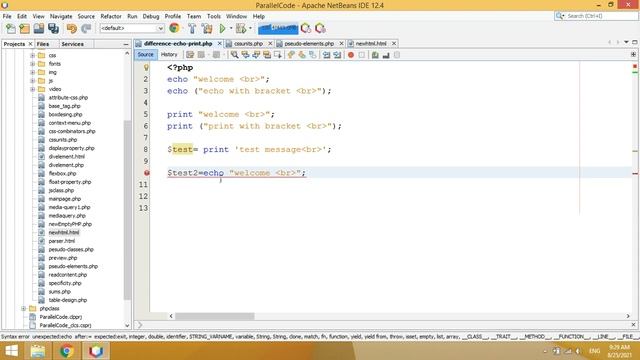This screenshot has height=360, width=640.
Task: Select flexbox.php in the project tree
Action: click(62, 173)
